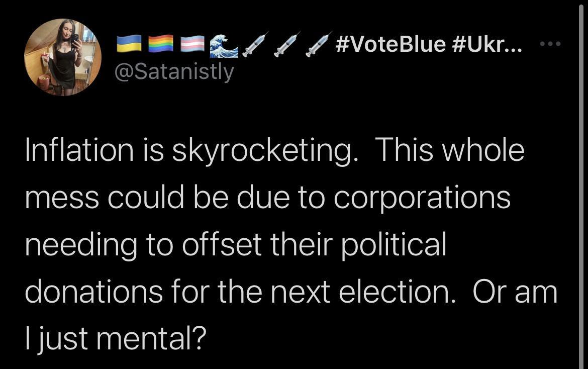Click the word skyrocketing in the tweet
Image resolution: width=588 pixels, height=369 pixels.
pyautogui.click(x=261, y=149)
